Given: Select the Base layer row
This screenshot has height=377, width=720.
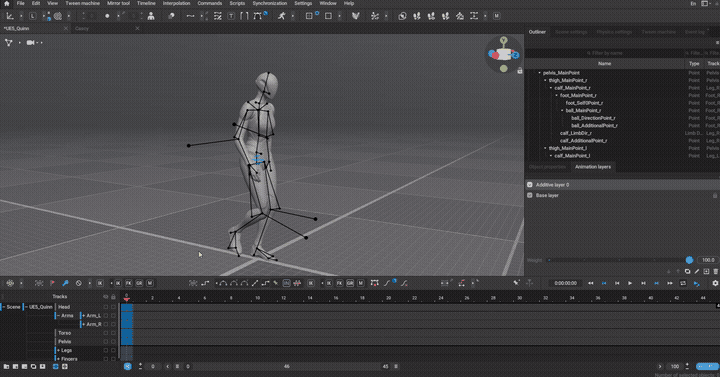Looking at the screenshot, I should [x=622, y=195].
